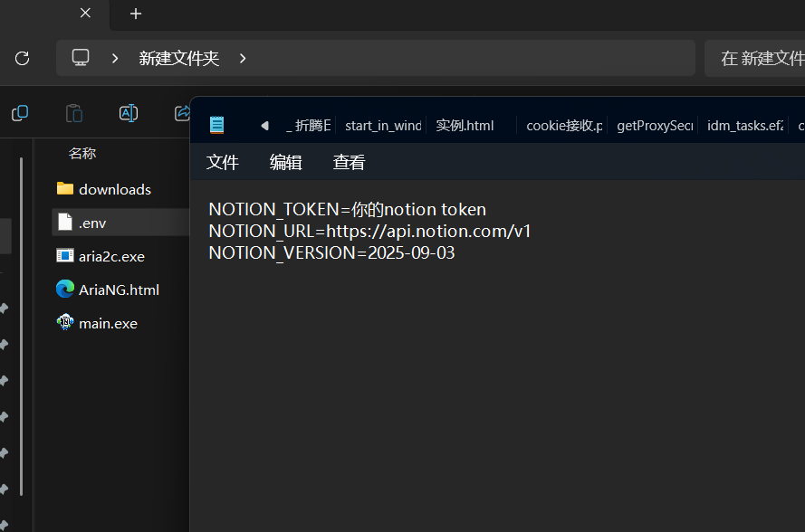Click the Rename icon in Explorer toolbar

129,113
